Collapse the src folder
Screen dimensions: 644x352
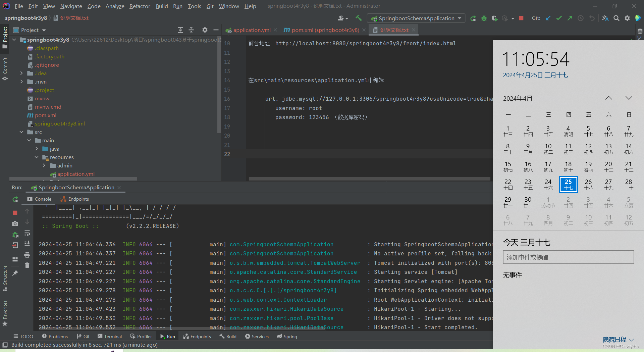point(22,132)
